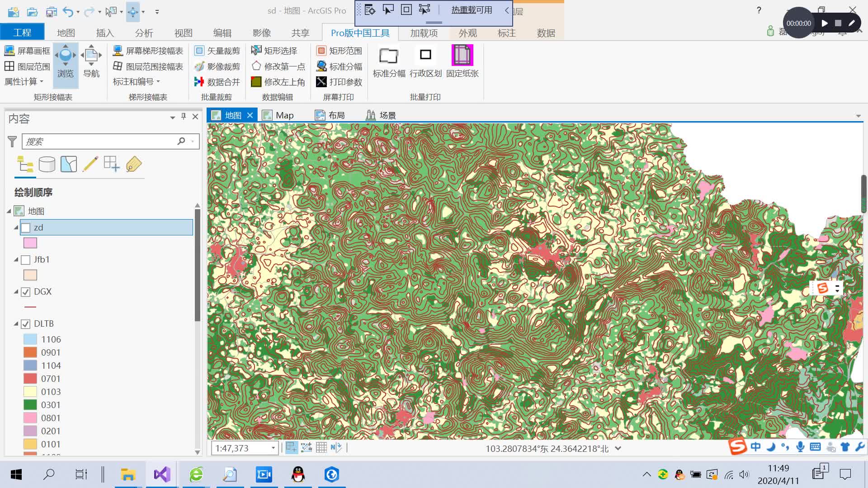868x488 pixels.
Task: Toggle the 地图 map frame visibility
Action: point(19,211)
